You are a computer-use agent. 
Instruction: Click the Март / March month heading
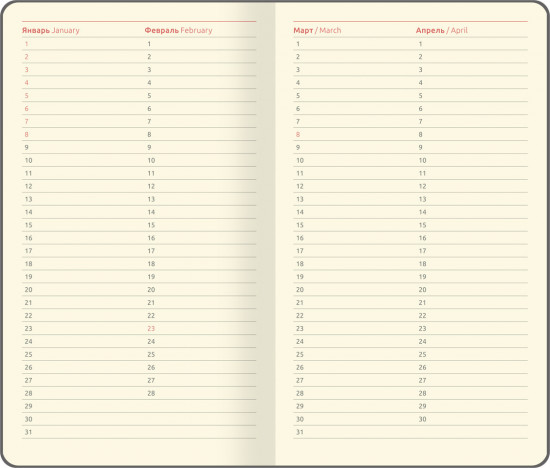pyautogui.click(x=317, y=30)
